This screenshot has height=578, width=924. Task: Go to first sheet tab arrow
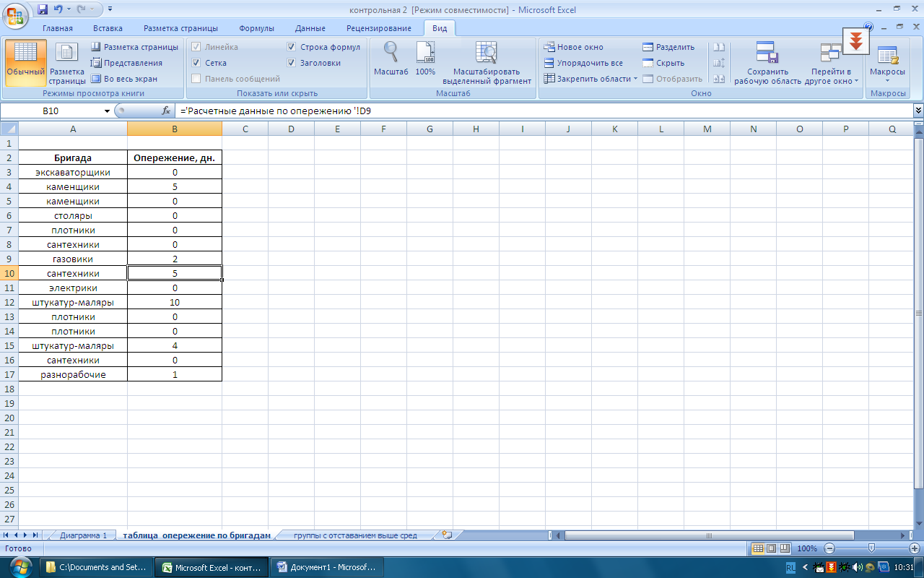(x=6, y=535)
